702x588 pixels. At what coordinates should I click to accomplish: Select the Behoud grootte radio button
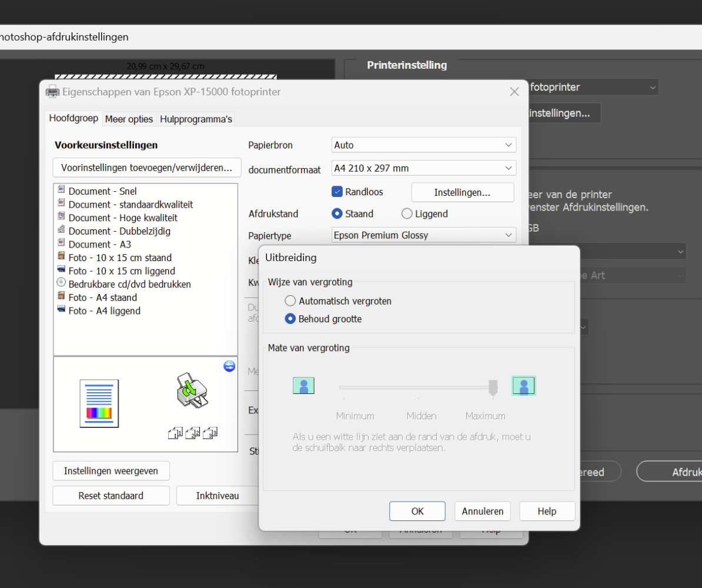coord(290,319)
